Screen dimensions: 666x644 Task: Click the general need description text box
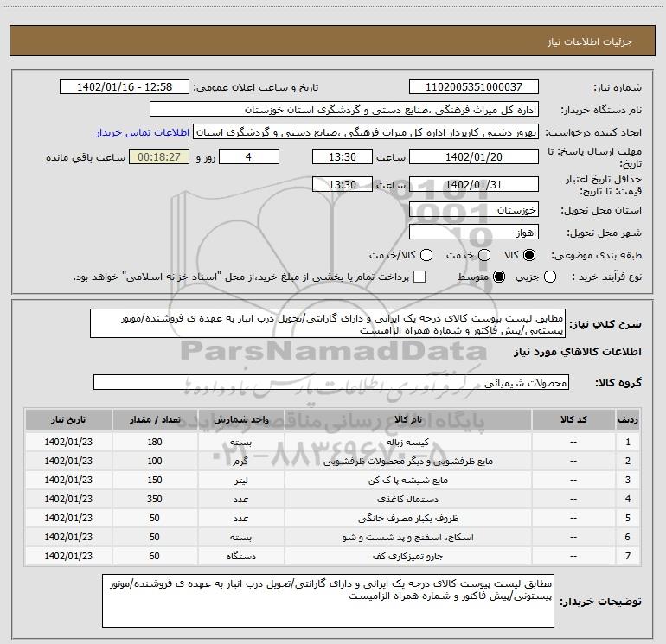point(328,323)
